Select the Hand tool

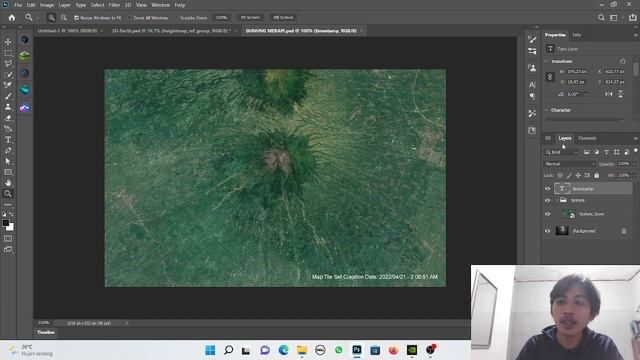click(8, 183)
